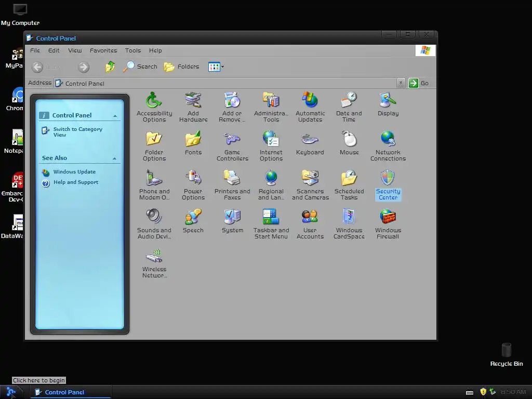Collapse the Control Panel sidebar section
This screenshot has height=399, width=532.
115,116
